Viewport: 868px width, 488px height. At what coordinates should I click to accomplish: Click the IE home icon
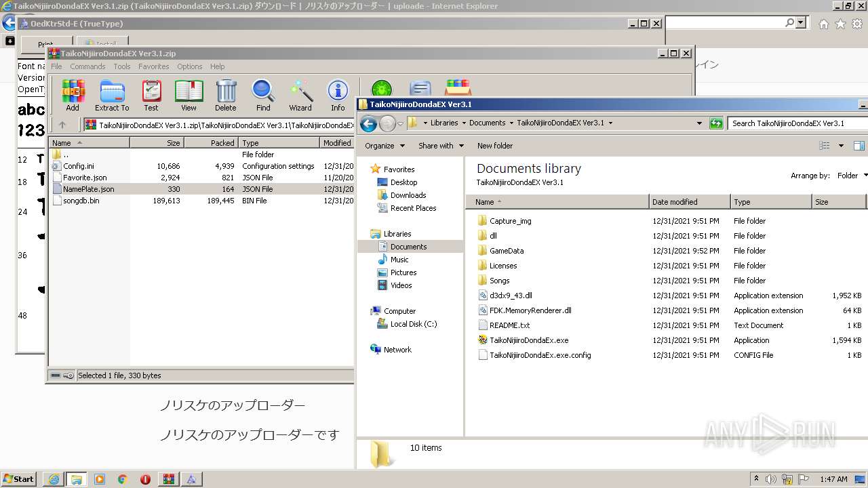[823, 24]
